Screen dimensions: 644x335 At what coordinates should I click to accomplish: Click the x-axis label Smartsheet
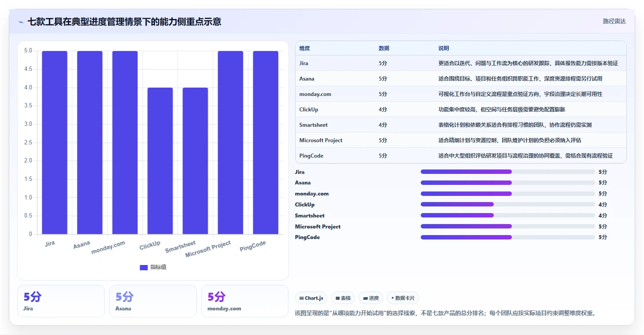click(x=181, y=247)
